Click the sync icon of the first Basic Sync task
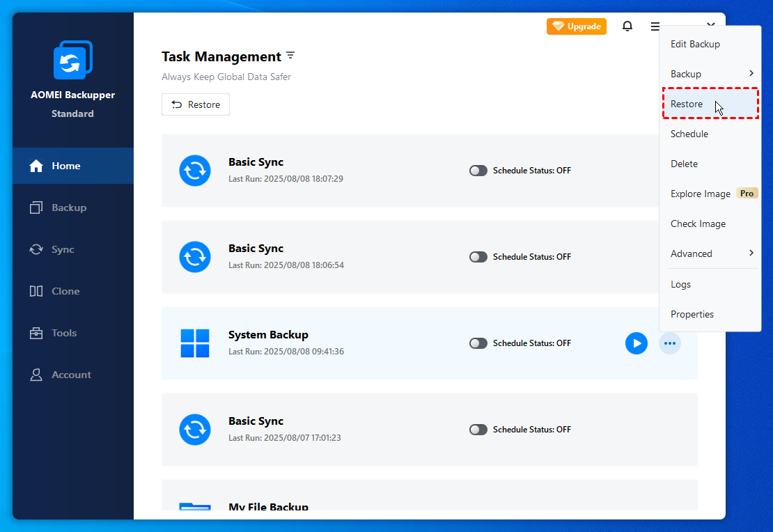Screen dimensions: 773x532 click(x=195, y=171)
